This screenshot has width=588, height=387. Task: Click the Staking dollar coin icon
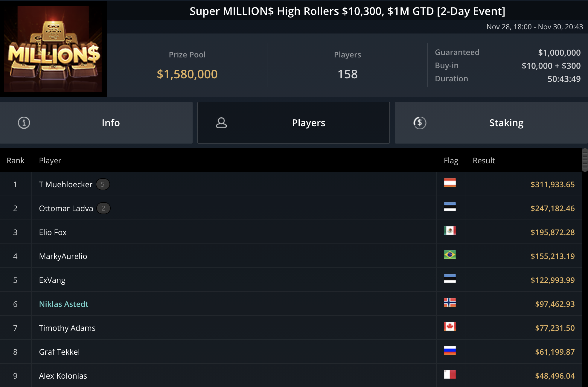420,123
